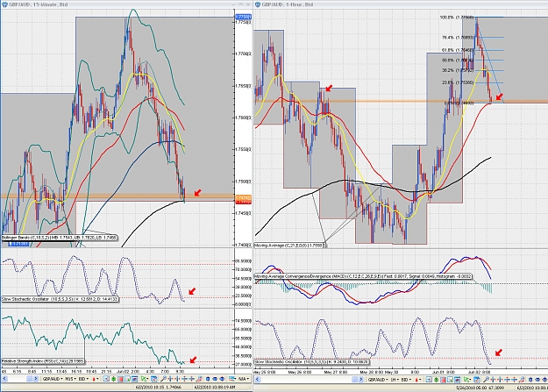
Task: Click first chart-panel icon after candle dropdown, left toolbar
Action: (106, 379)
